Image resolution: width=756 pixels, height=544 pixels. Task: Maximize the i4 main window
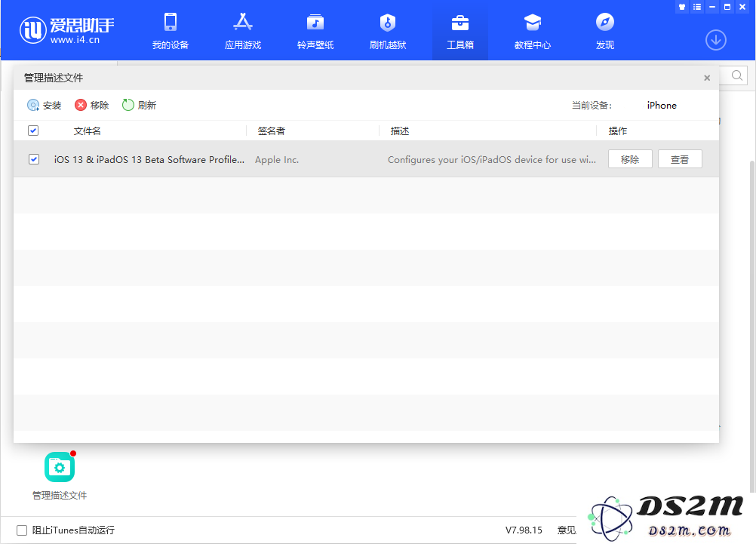point(727,7)
